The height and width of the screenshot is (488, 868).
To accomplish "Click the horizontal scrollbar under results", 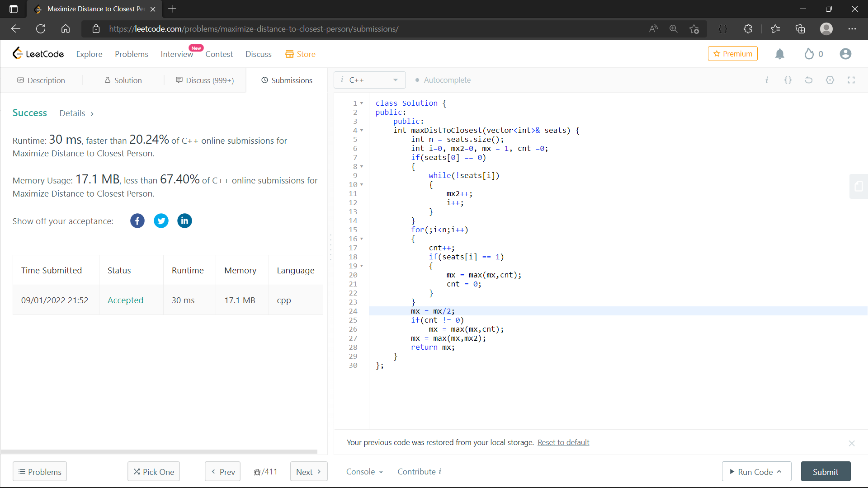I will (159, 451).
